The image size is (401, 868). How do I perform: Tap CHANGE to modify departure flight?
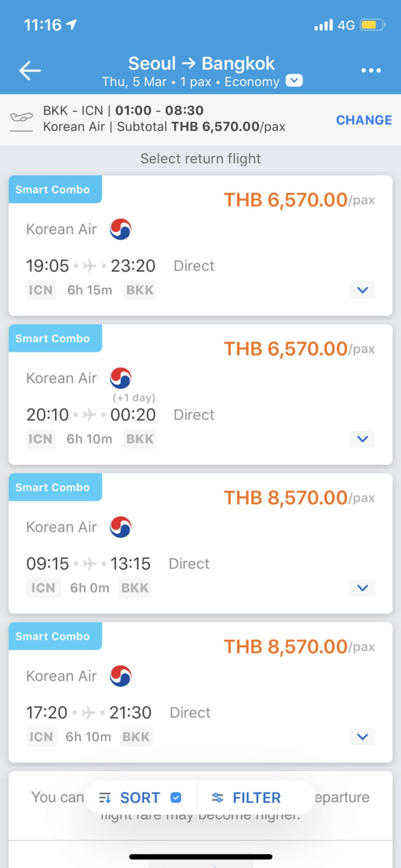(x=364, y=120)
